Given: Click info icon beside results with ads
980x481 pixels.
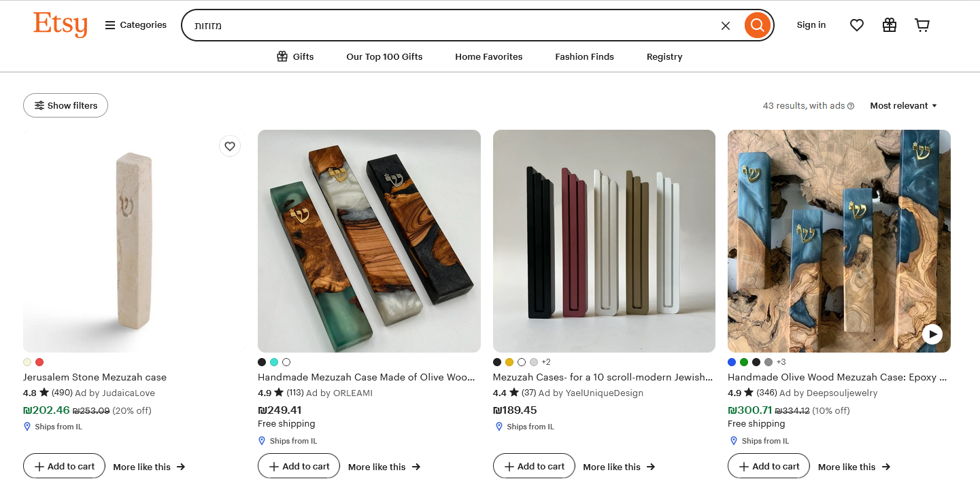Looking at the screenshot, I should 851,106.
